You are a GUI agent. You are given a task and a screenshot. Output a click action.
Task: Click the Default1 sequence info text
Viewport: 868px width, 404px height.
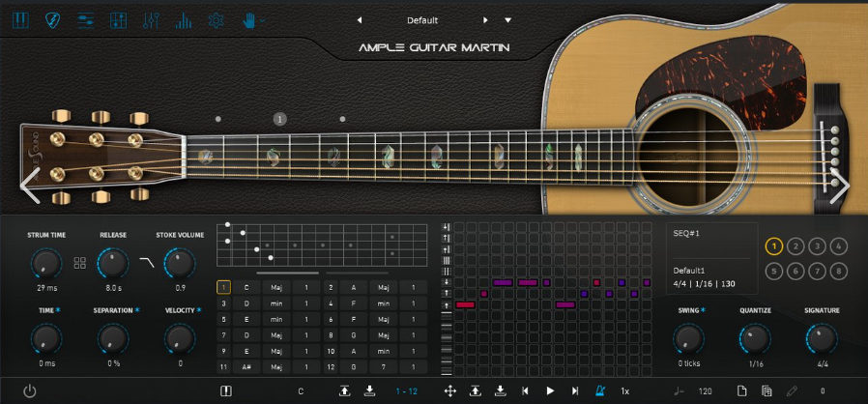coord(687,271)
